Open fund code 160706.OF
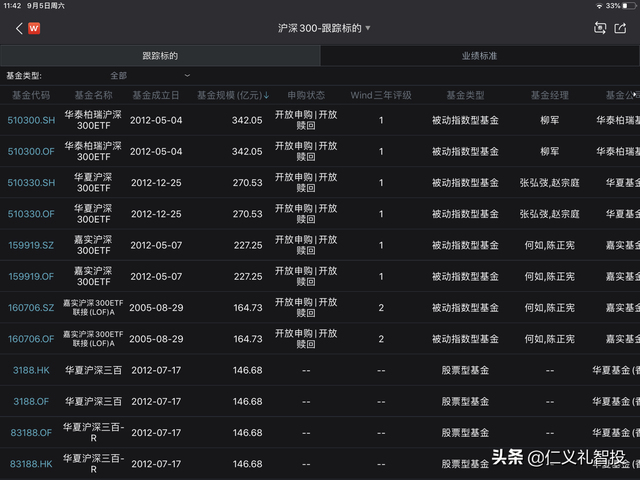Viewport: 640px width, 480px height. click(31, 339)
